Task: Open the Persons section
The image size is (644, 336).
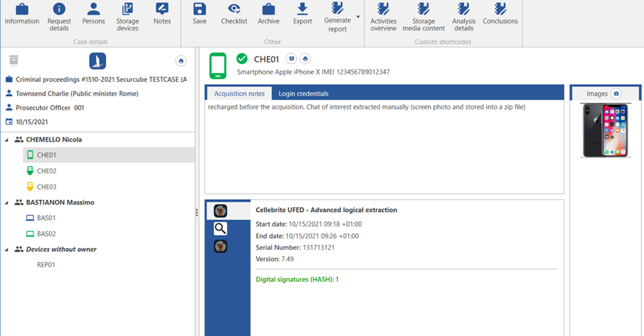Action: tap(93, 14)
